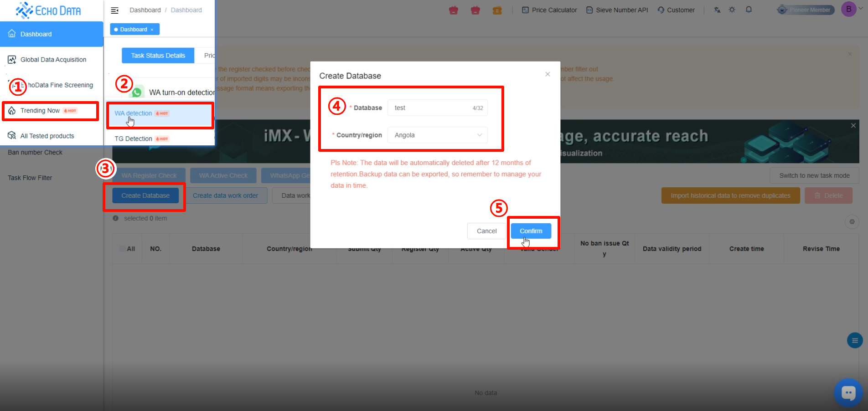Click Cancel in Create Database dialog

click(486, 231)
